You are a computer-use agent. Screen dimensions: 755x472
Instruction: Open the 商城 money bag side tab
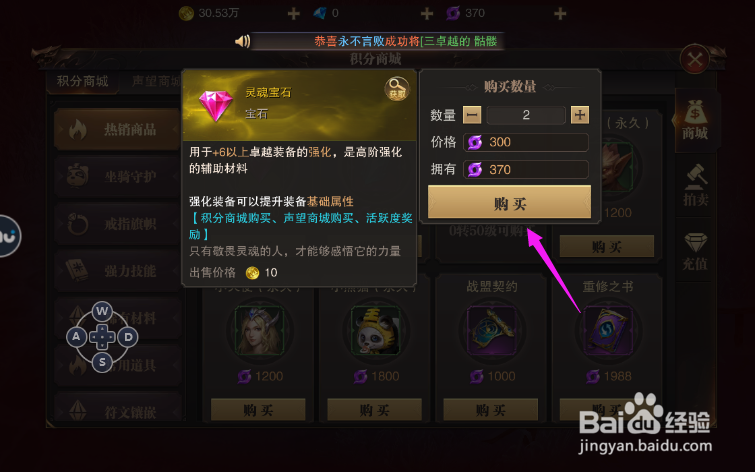695,120
